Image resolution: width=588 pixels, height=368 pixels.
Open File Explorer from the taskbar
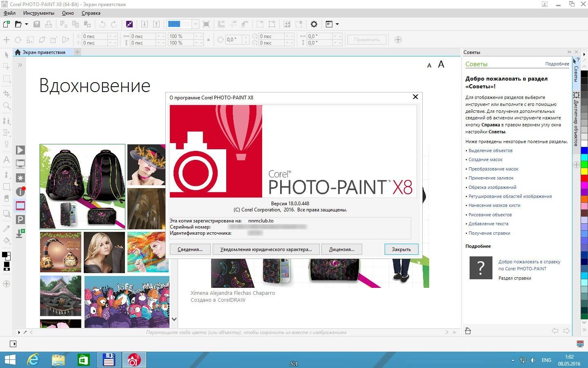pyautogui.click(x=58, y=360)
